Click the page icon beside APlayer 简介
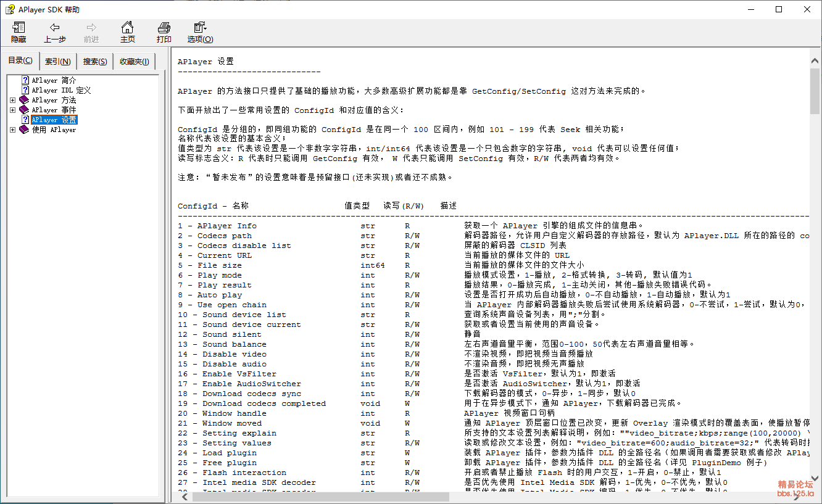The image size is (822, 504). pos(25,80)
